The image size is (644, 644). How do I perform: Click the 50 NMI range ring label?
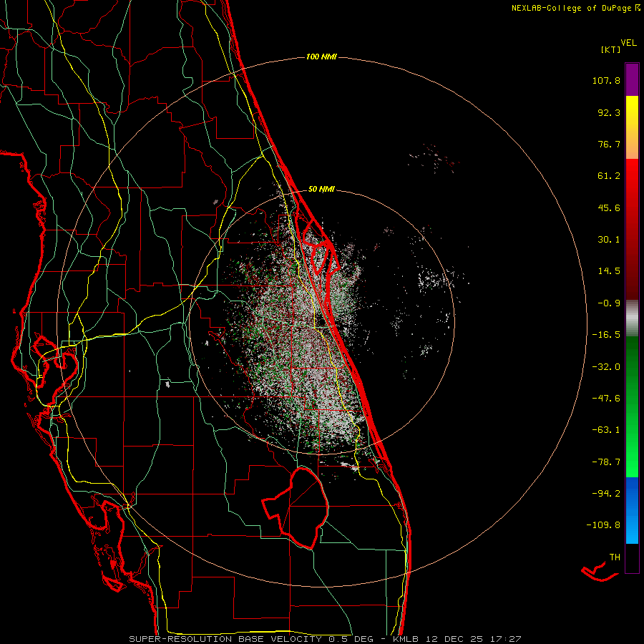321,190
